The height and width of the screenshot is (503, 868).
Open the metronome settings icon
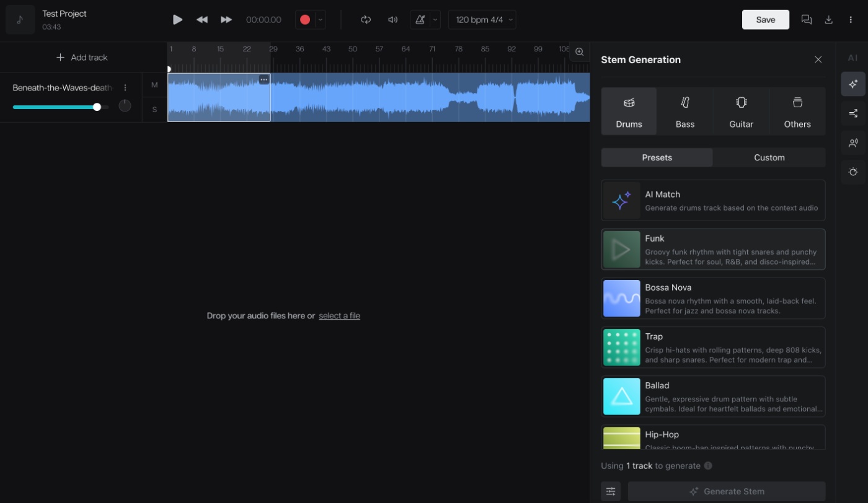pos(419,19)
